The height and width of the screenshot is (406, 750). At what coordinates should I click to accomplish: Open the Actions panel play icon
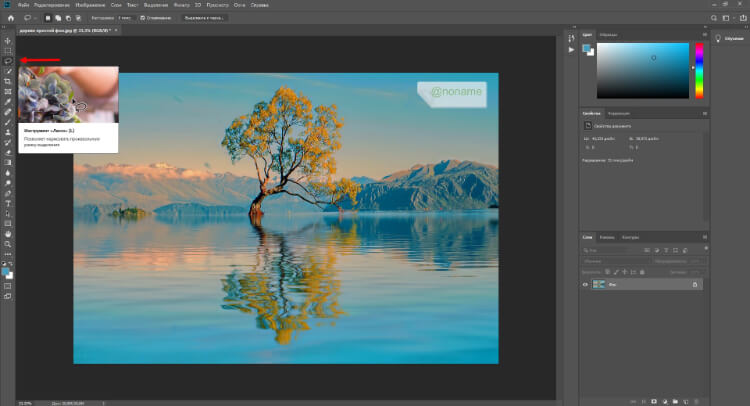(571, 50)
